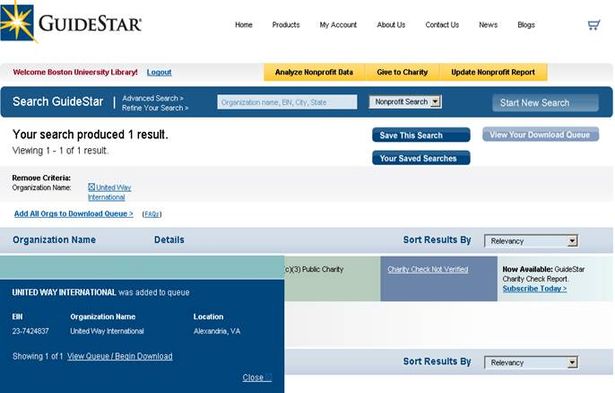Close the added to queue popup
This screenshot has width=615, height=393.
click(x=257, y=377)
